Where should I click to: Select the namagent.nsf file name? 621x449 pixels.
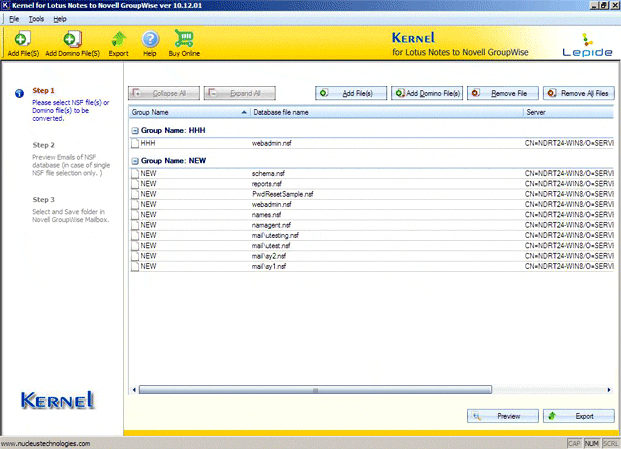coord(271,225)
